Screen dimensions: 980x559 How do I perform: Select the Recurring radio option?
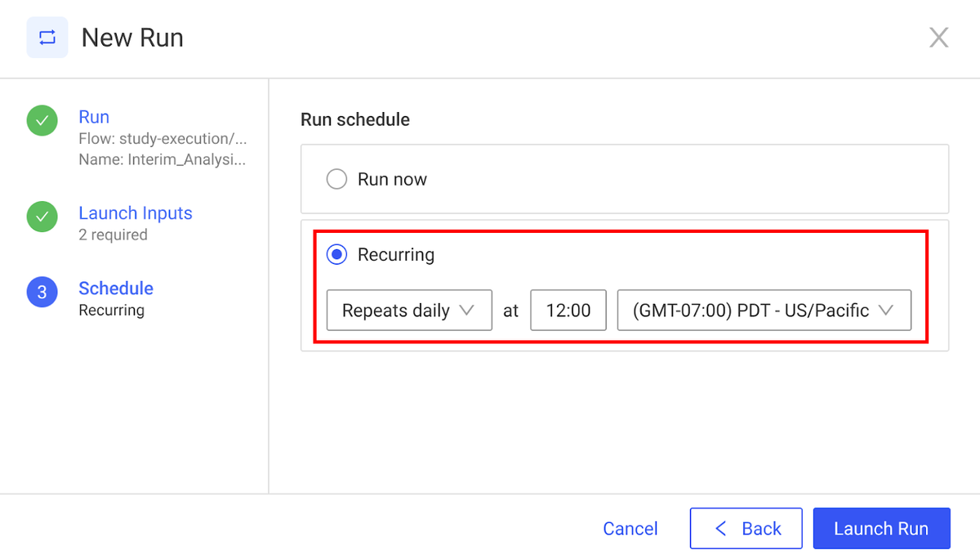pyautogui.click(x=336, y=254)
